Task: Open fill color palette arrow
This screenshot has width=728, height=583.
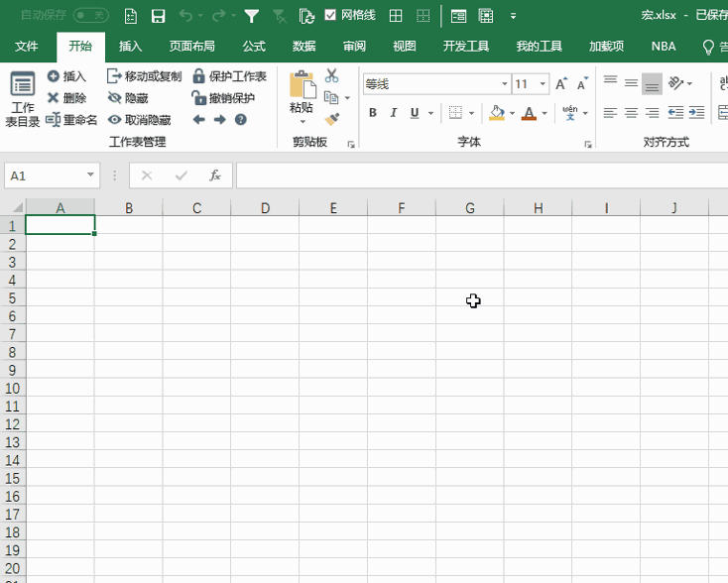Action: tap(512, 113)
